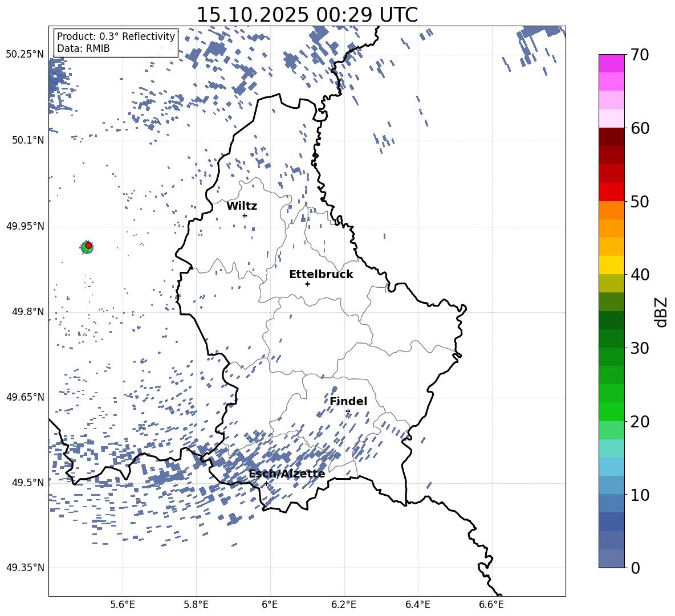This screenshot has width=675, height=616.
Task: Click the 49.5°N latitude label
Action: (x=28, y=483)
